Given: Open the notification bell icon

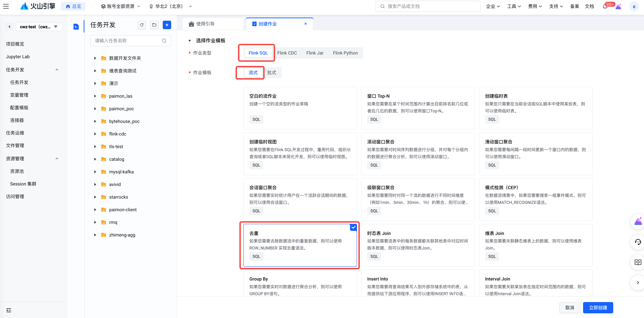Looking at the screenshot, I should [x=605, y=6].
